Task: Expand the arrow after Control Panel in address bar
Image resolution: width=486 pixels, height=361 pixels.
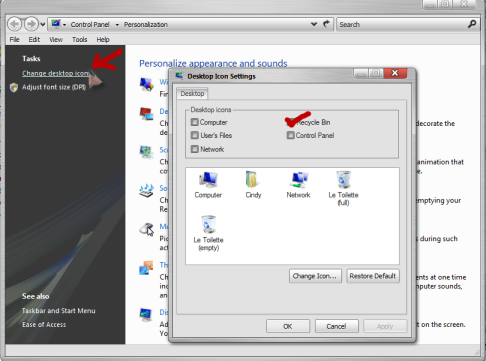Action: pyautogui.click(x=117, y=25)
